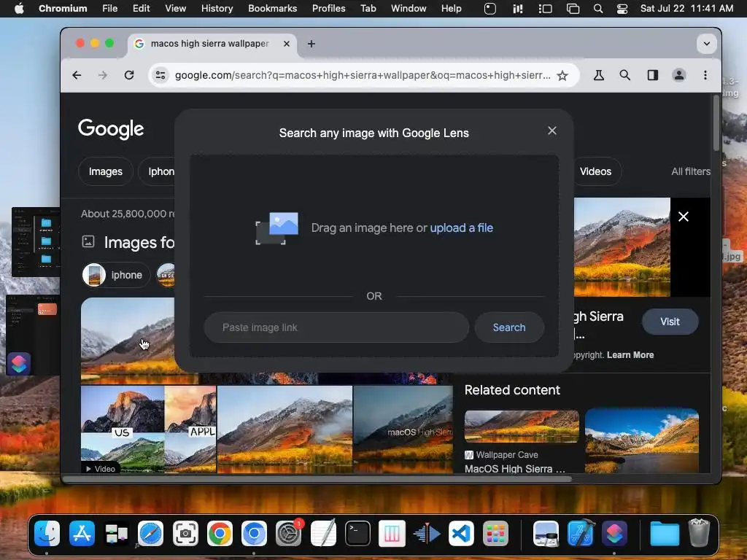
Task: Open Screenshot app from the dock
Action: click(x=185, y=533)
